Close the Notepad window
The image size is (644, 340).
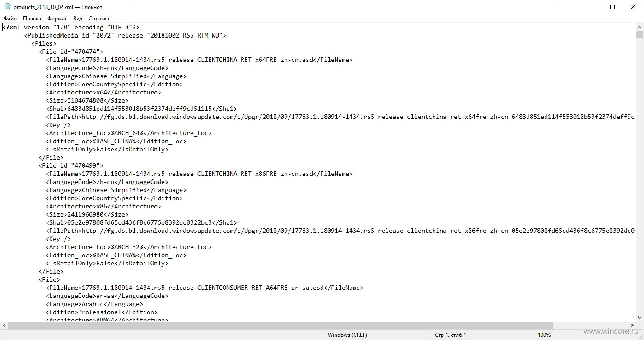pyautogui.click(x=633, y=7)
